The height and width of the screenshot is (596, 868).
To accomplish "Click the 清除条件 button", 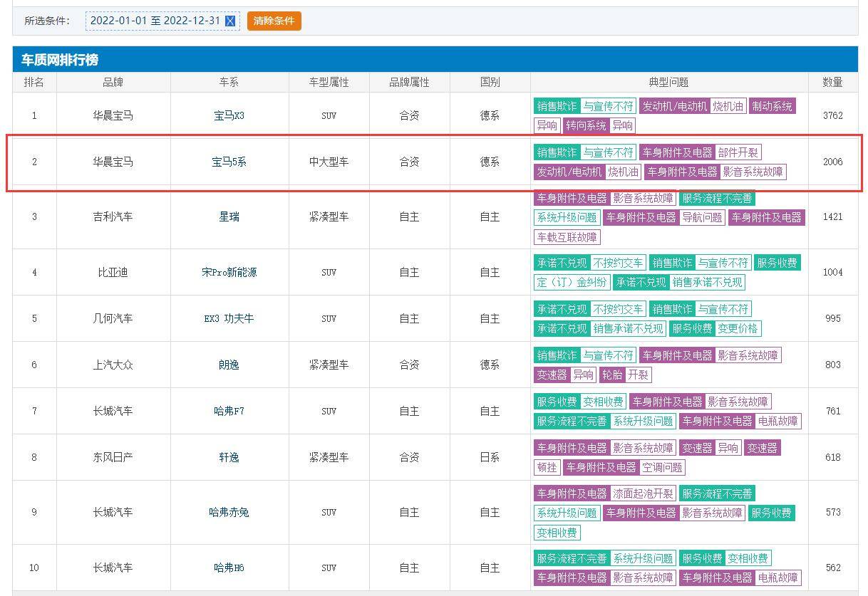I will coord(274,21).
